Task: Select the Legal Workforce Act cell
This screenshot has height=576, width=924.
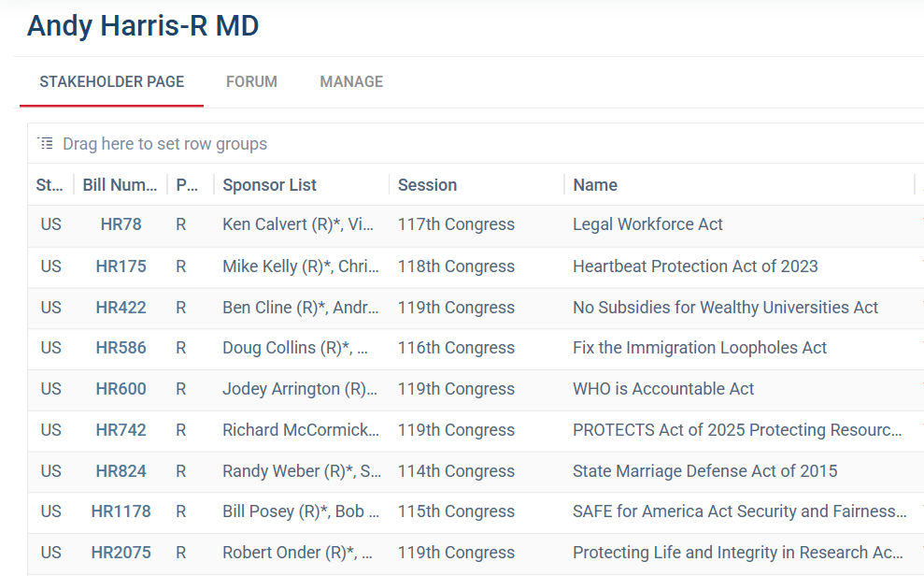Action: 647,224
